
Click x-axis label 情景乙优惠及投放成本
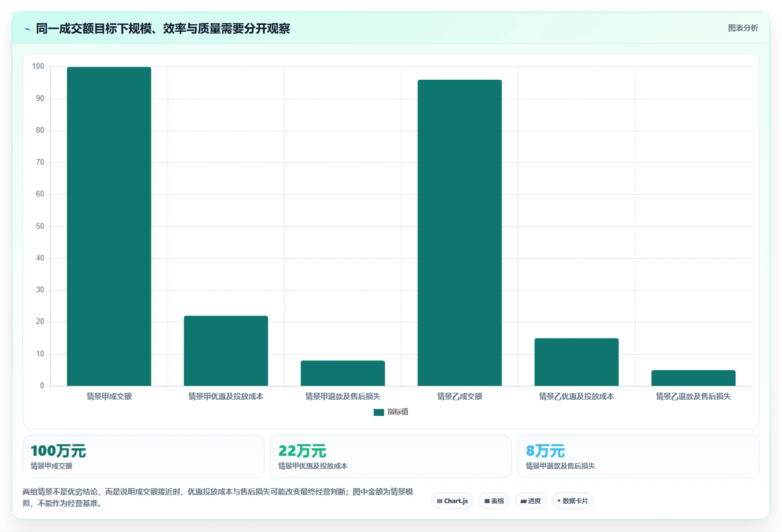tap(576, 396)
